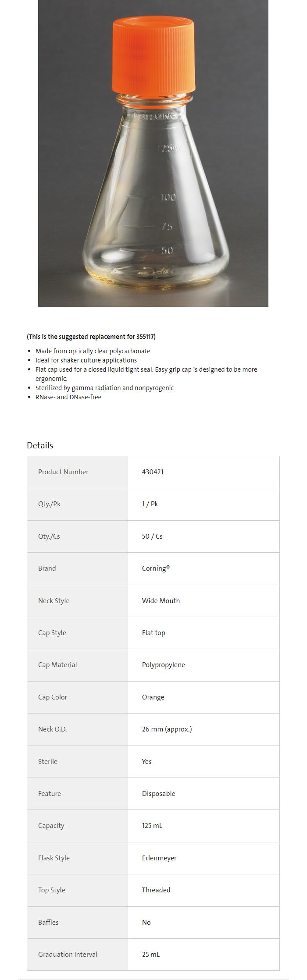Click the Details section heading

40,445
